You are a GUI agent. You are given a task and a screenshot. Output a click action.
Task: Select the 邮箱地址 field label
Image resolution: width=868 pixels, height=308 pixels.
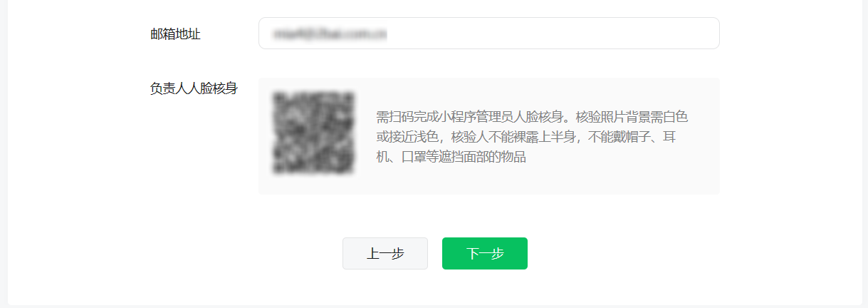(175, 34)
